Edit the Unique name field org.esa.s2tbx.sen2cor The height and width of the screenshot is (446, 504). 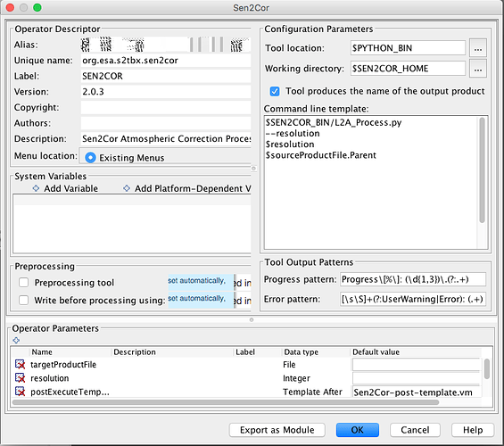point(166,61)
